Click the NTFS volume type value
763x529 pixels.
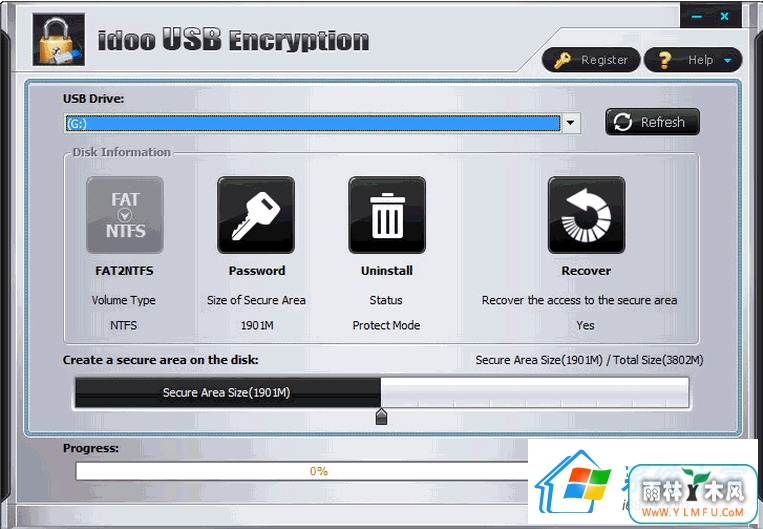tap(124, 325)
